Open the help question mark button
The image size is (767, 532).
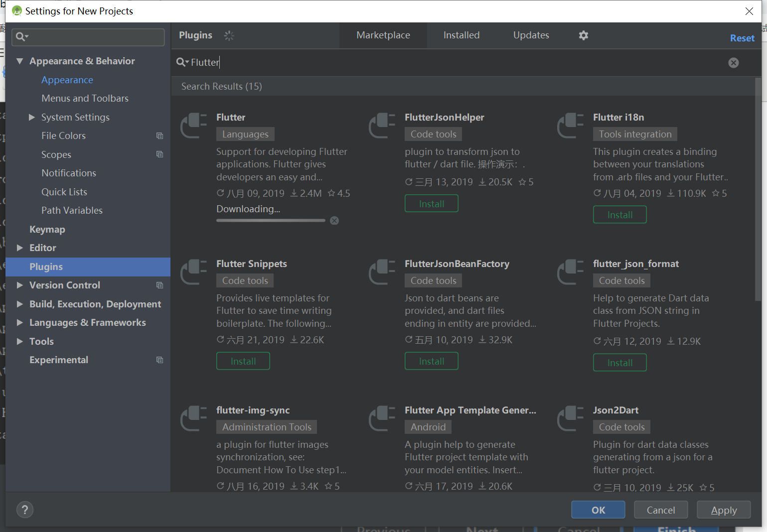click(25, 510)
